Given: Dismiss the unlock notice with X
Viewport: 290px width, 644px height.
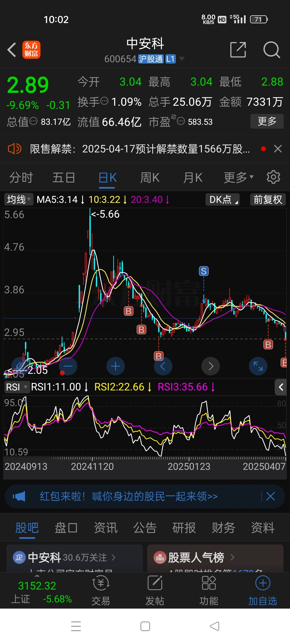Looking at the screenshot, I should (278, 149).
